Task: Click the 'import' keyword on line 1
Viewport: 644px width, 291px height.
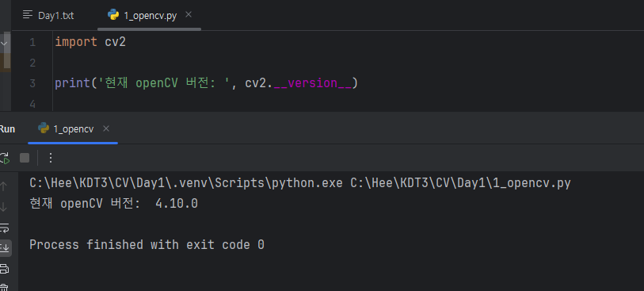Action: 76,42
